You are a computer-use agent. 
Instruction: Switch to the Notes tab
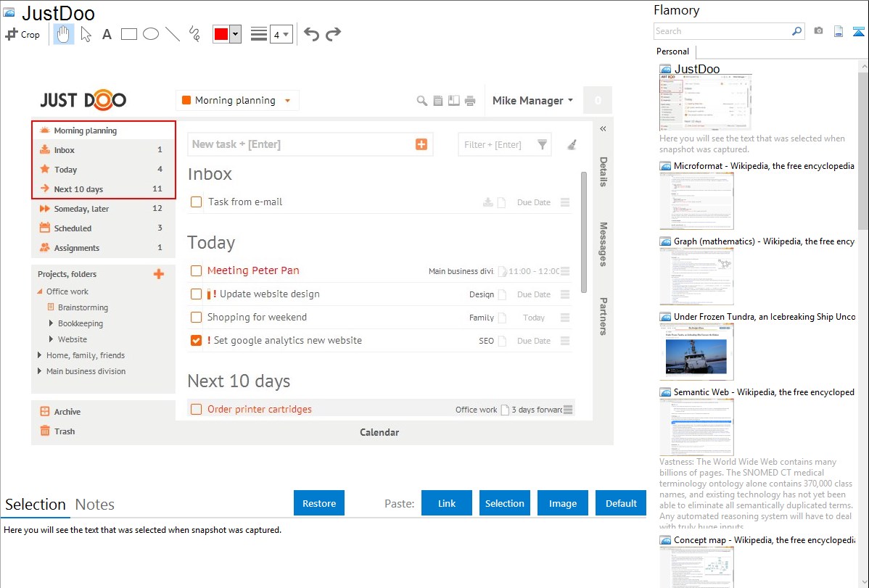(x=95, y=505)
